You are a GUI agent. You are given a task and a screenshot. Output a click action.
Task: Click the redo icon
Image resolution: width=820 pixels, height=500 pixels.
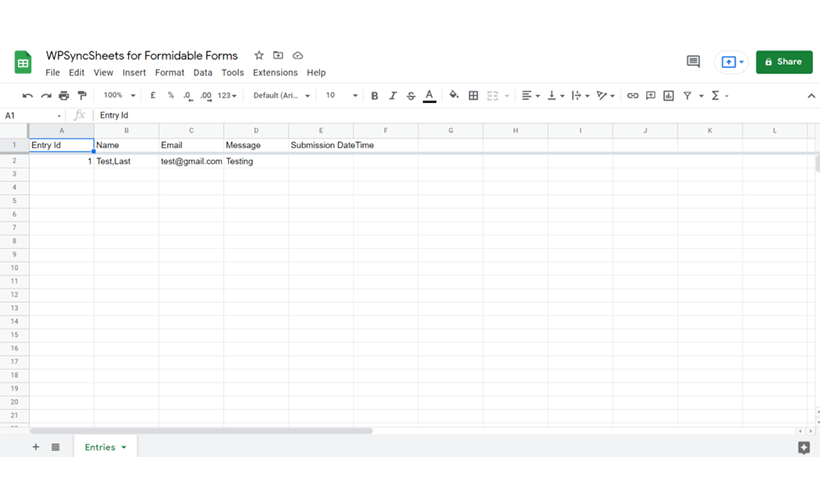pyautogui.click(x=46, y=96)
